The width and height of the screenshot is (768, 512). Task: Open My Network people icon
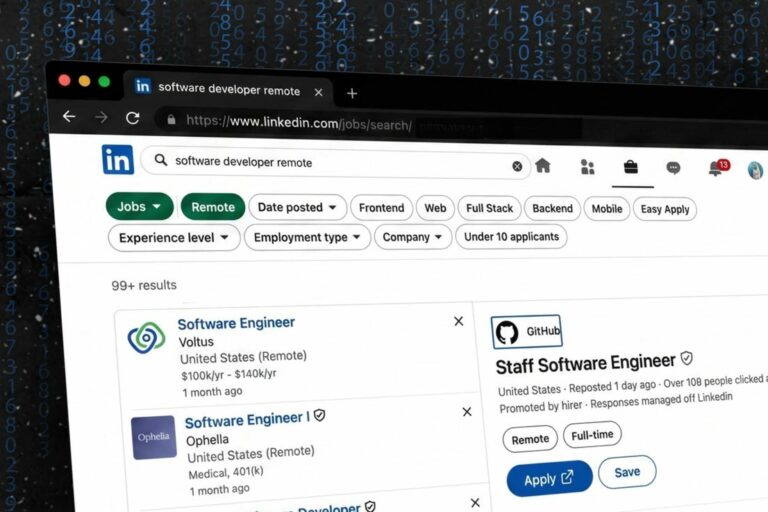click(x=587, y=167)
